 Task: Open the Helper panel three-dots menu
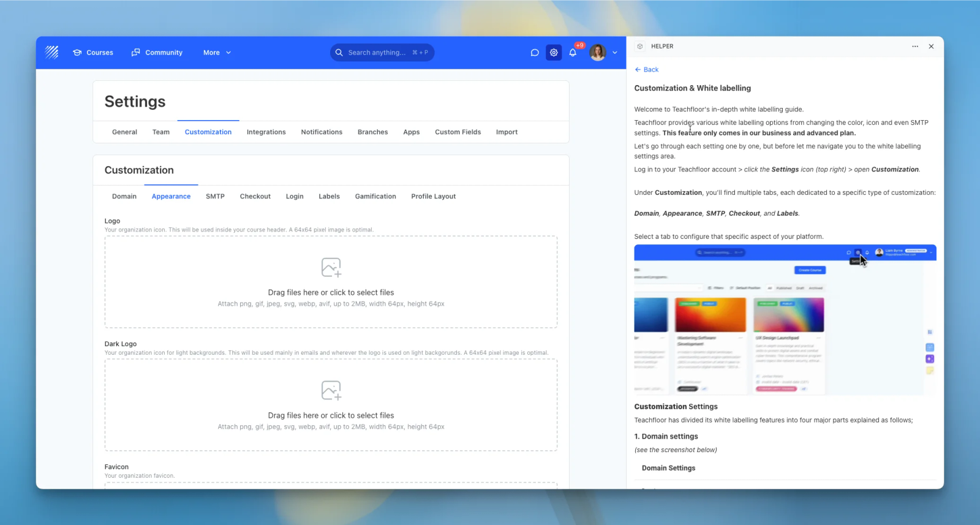[x=915, y=47]
